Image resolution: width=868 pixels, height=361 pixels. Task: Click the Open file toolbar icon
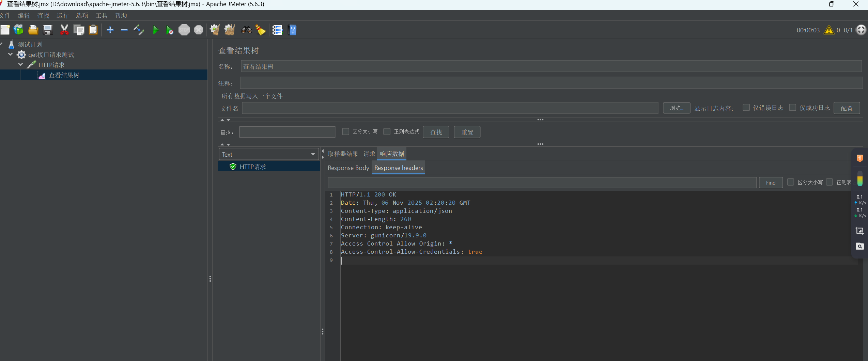pos(33,30)
